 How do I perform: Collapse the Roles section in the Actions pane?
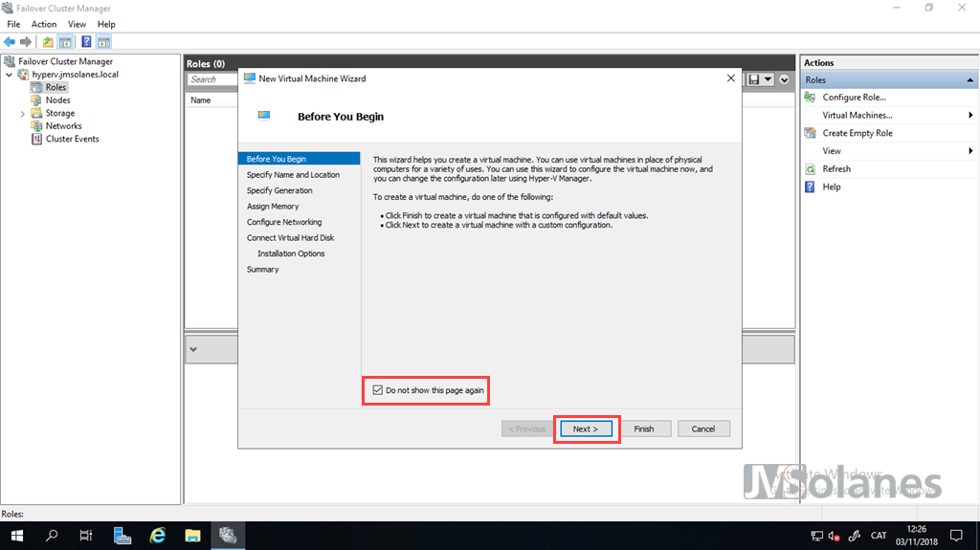[969, 80]
